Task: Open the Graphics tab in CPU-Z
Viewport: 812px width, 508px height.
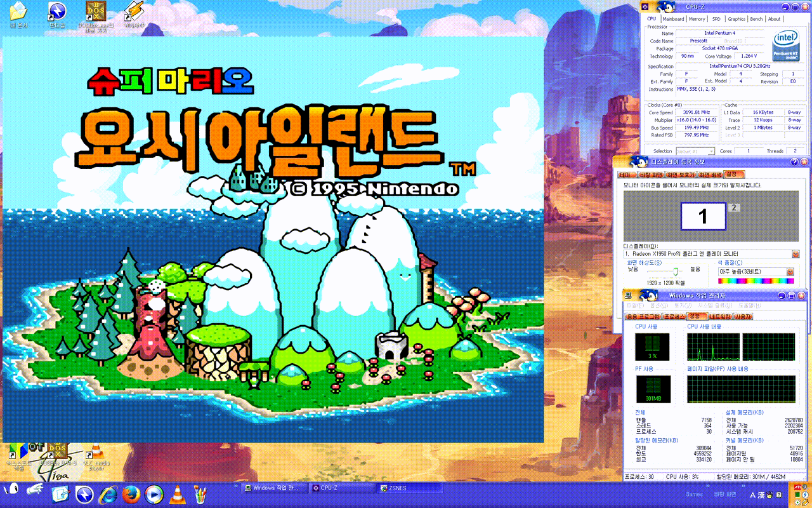Action: click(737, 19)
